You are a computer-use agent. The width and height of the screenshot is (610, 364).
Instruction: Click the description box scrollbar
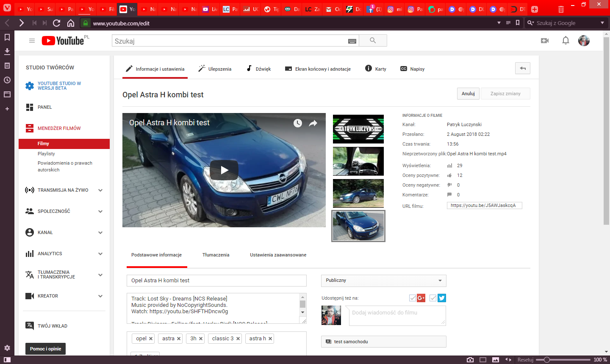(302, 305)
